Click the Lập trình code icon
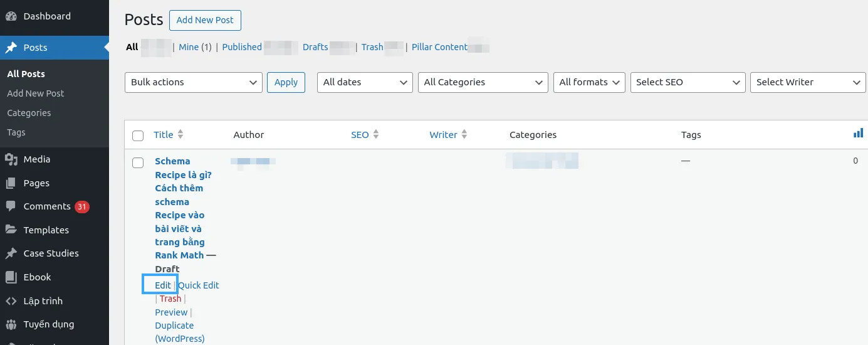868x345 pixels. pyautogui.click(x=11, y=301)
